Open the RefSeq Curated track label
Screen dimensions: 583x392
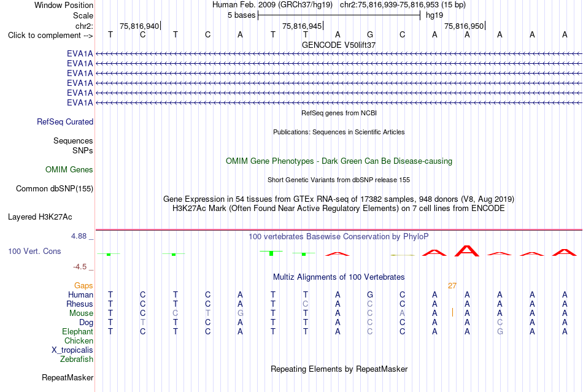tap(65, 122)
